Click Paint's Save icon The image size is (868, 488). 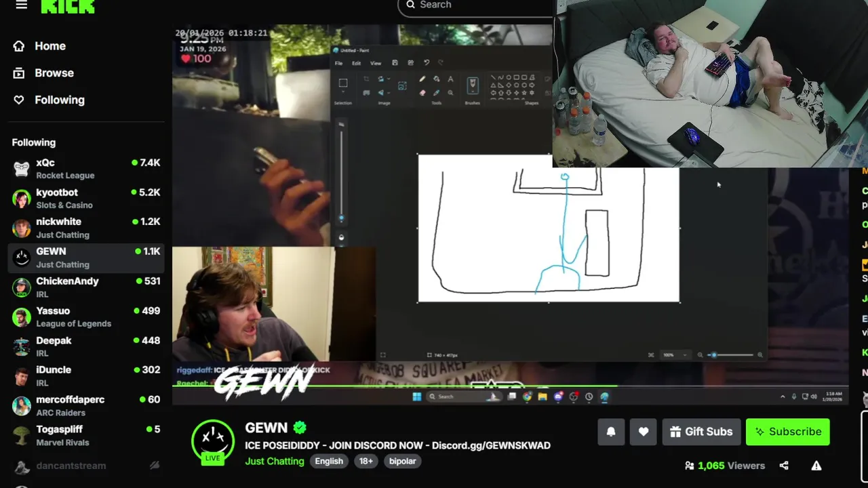(395, 63)
